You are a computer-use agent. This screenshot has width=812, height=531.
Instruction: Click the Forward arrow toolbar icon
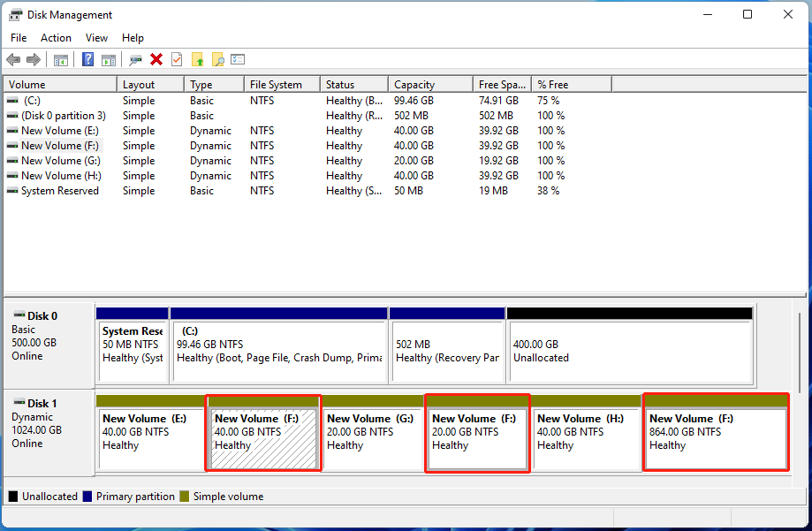pos(34,59)
